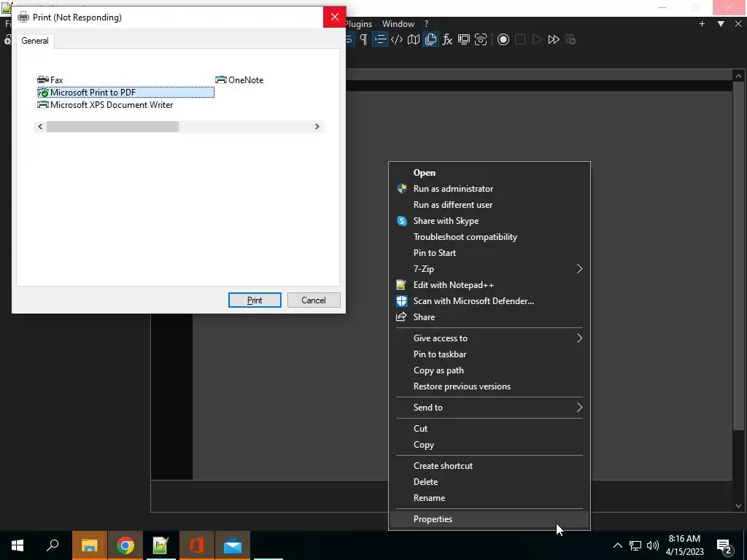This screenshot has height=560, width=747.
Task: Toggle Show All Characters pilcrow icon
Action: (x=363, y=39)
